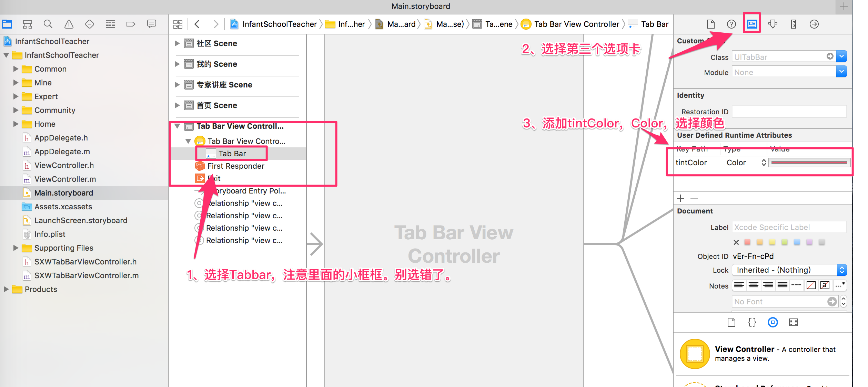This screenshot has width=868, height=387.
Task: Open the Breakpoint navigator icon
Action: 131,24
